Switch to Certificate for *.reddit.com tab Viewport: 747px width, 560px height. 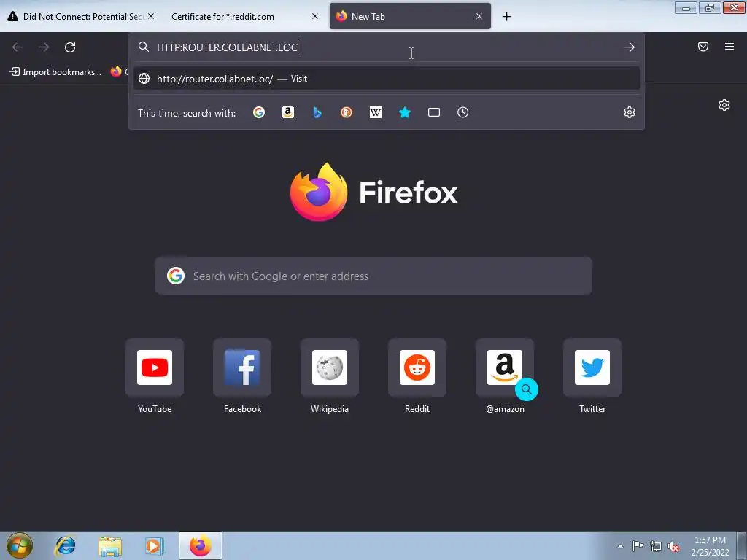(244, 16)
